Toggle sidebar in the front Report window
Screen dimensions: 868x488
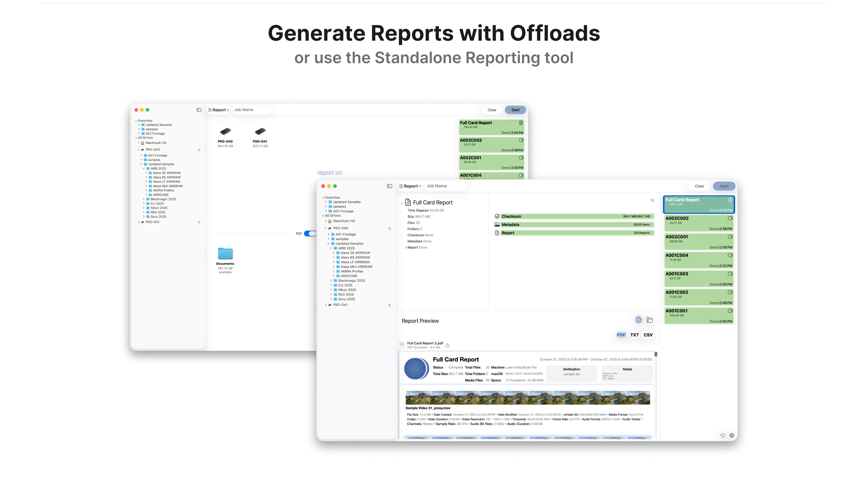pos(390,186)
